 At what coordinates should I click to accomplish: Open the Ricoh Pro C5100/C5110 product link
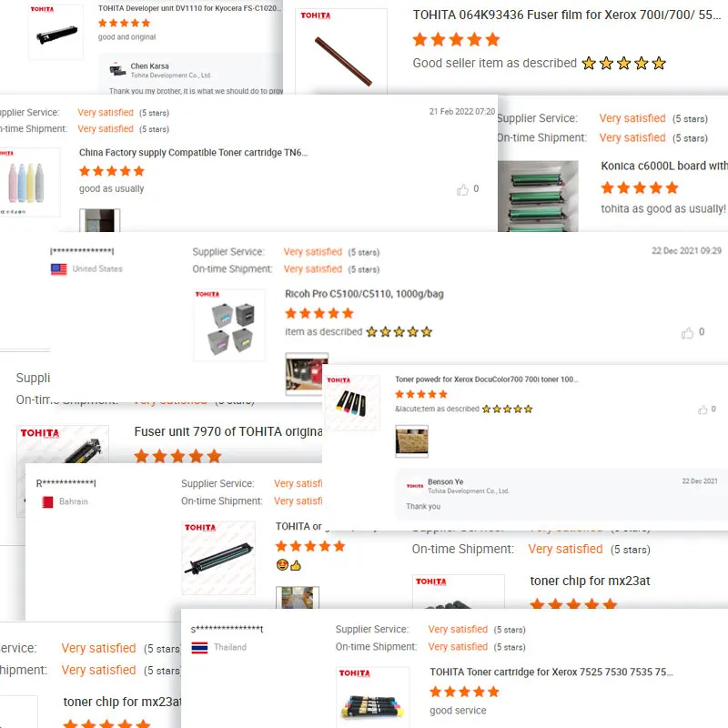point(364,294)
